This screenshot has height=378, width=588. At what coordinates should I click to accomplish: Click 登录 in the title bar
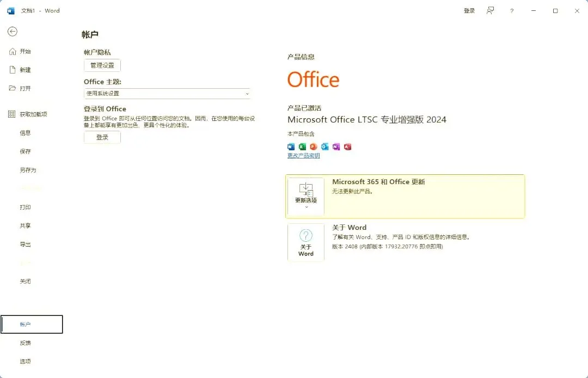pos(469,11)
